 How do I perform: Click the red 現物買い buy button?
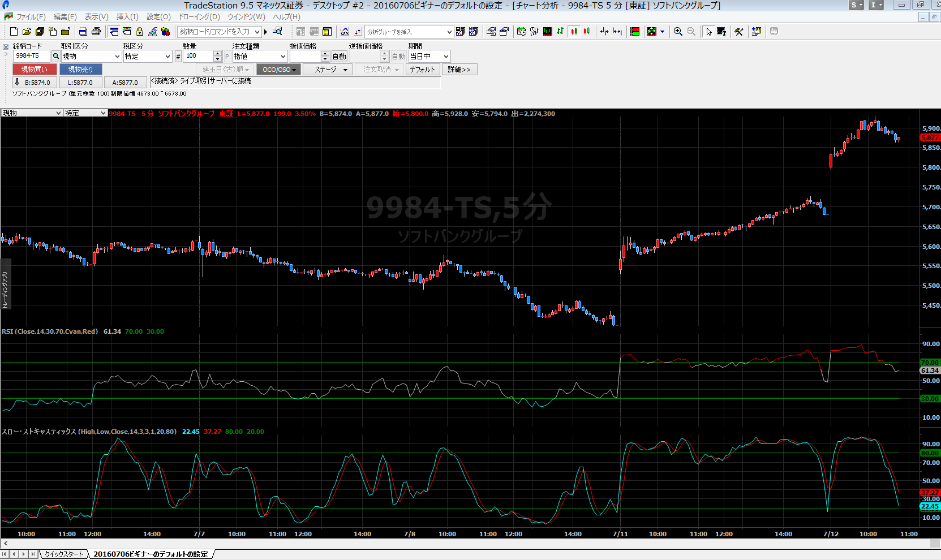pyautogui.click(x=35, y=70)
